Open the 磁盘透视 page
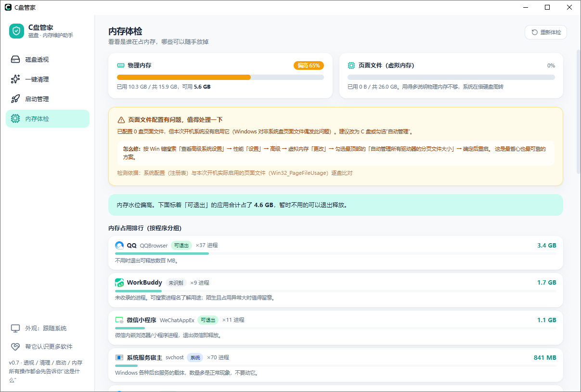The height and width of the screenshot is (392, 581). tap(48, 59)
